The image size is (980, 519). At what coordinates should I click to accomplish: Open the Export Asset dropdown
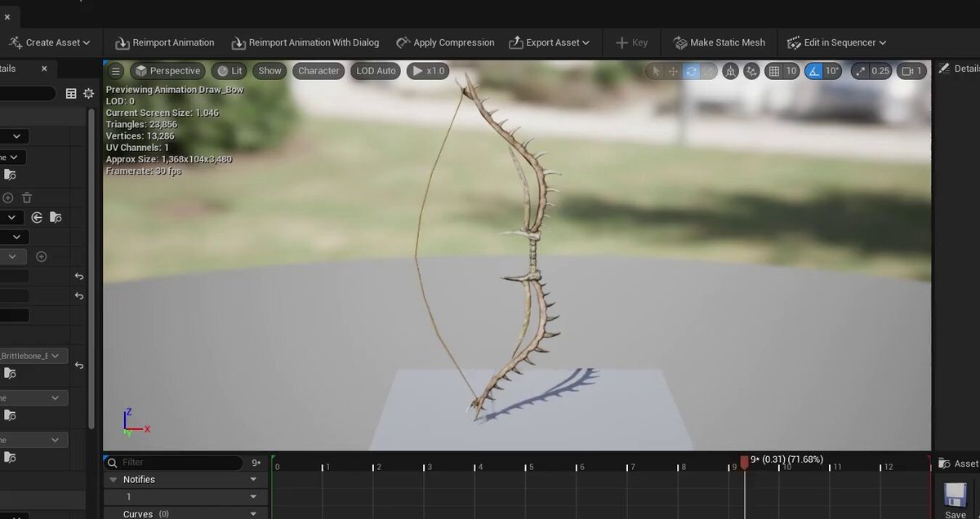(549, 42)
